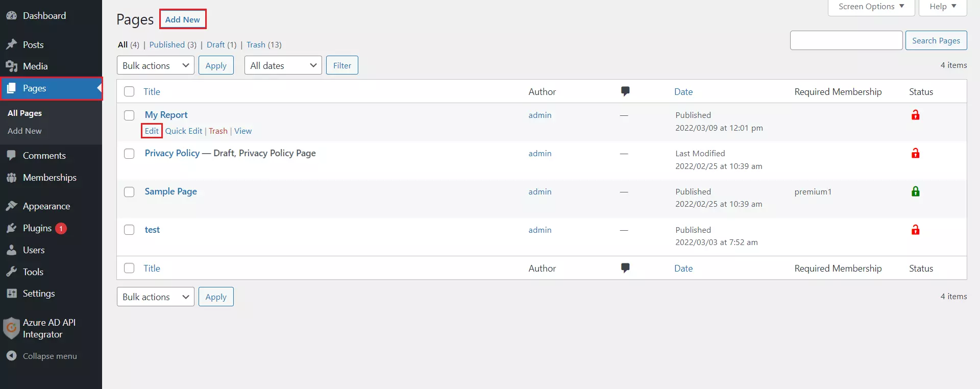Viewport: 980px width, 389px height.
Task: Click the comments bubble icon in table header
Action: pyautogui.click(x=625, y=91)
